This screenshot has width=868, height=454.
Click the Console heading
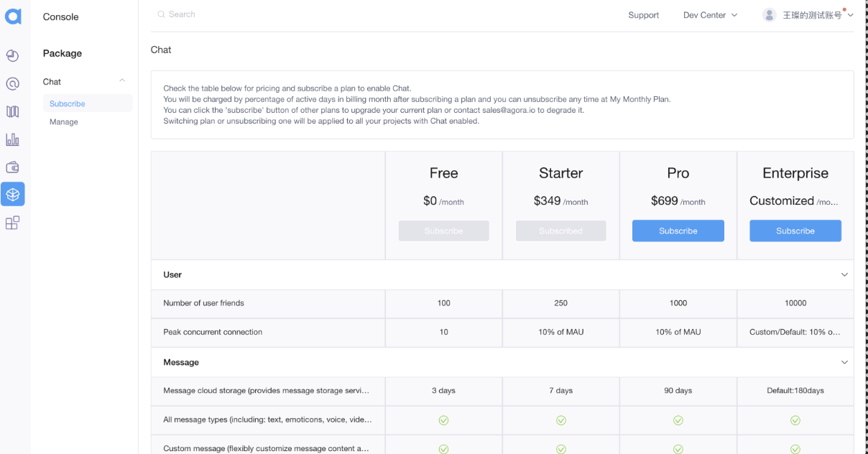point(61,17)
